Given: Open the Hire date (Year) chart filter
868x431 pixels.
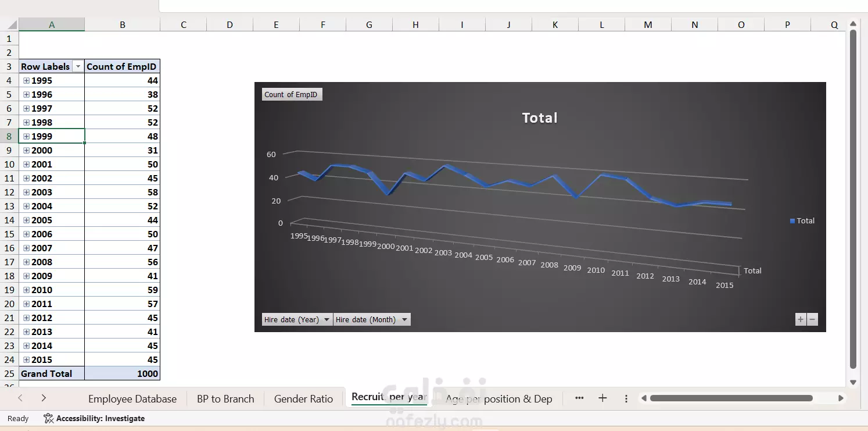Looking at the screenshot, I should coord(297,319).
